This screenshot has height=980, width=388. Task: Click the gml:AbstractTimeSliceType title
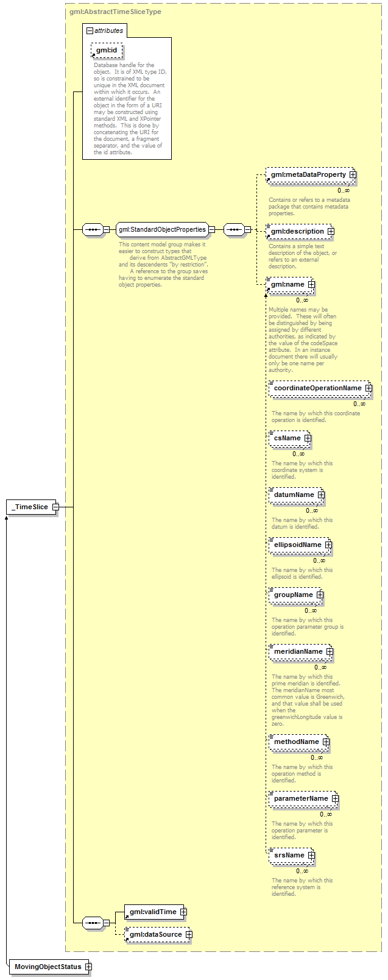tap(115, 12)
